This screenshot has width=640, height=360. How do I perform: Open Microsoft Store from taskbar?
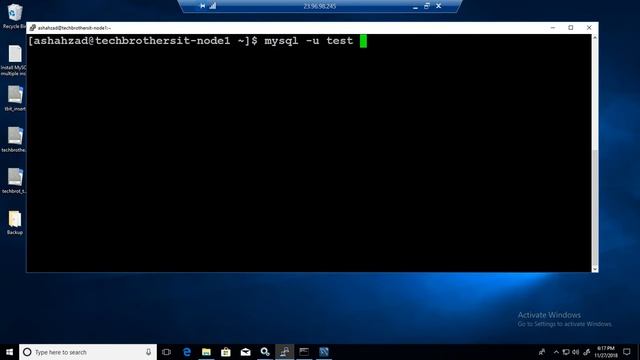pos(226,352)
